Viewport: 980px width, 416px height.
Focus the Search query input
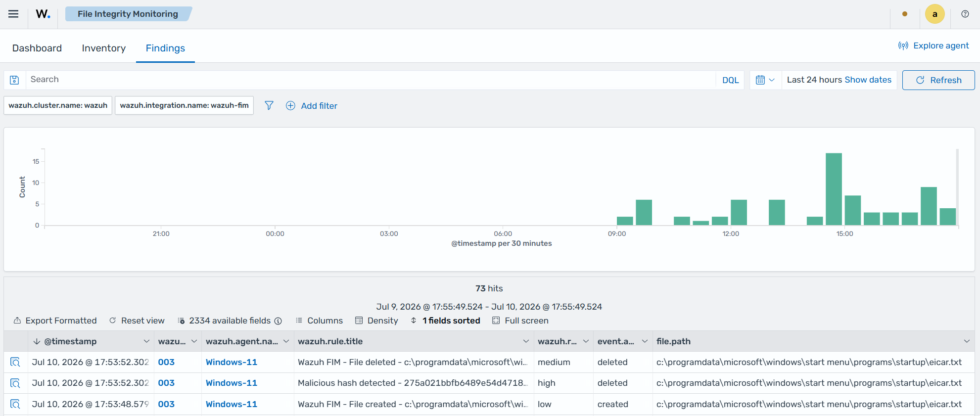click(x=370, y=80)
